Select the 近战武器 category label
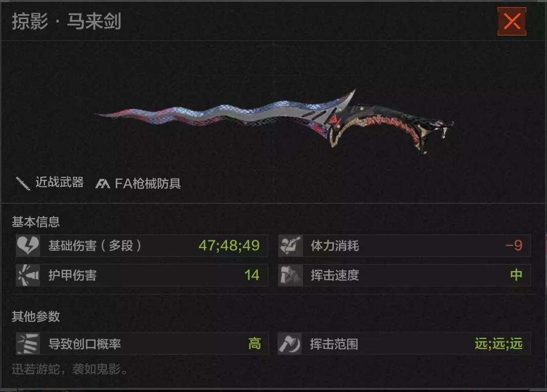 (x=59, y=182)
